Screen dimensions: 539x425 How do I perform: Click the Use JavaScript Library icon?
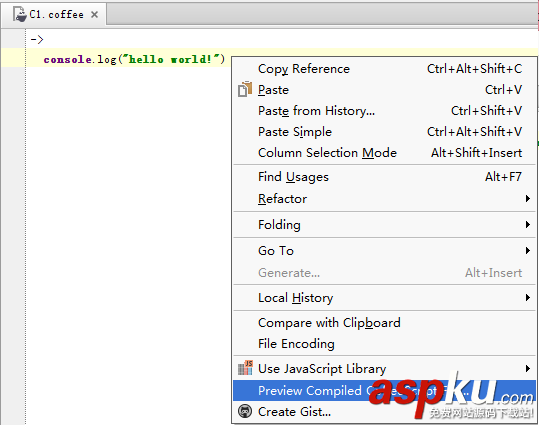(245, 368)
